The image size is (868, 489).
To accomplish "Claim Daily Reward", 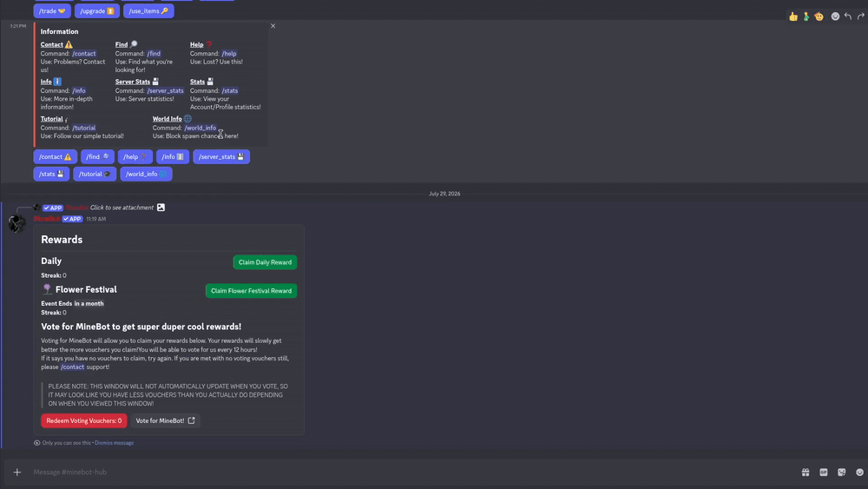I will tap(265, 262).
